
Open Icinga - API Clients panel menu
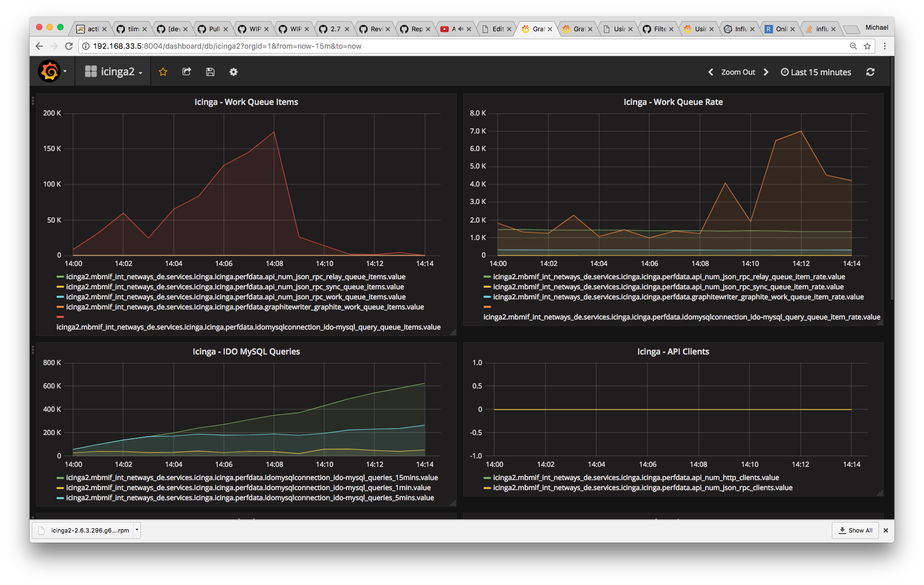(673, 351)
